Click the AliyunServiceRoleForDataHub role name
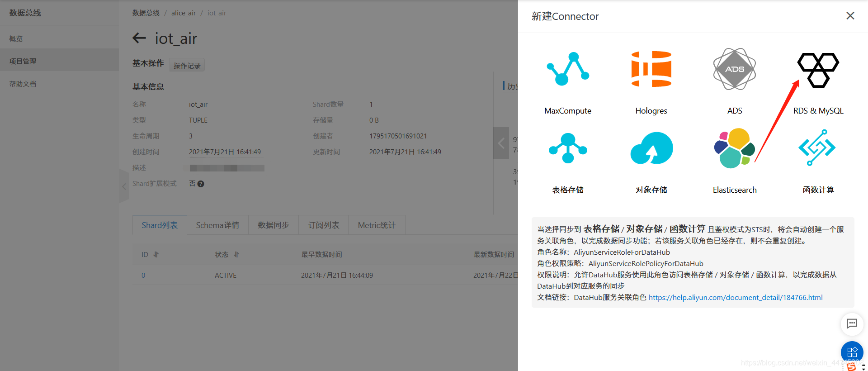The width and height of the screenshot is (868, 371). [x=622, y=252]
